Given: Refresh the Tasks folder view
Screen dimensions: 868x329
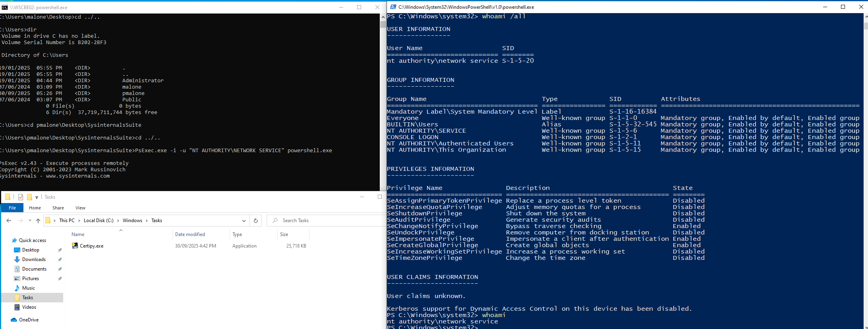Looking at the screenshot, I should tap(256, 221).
